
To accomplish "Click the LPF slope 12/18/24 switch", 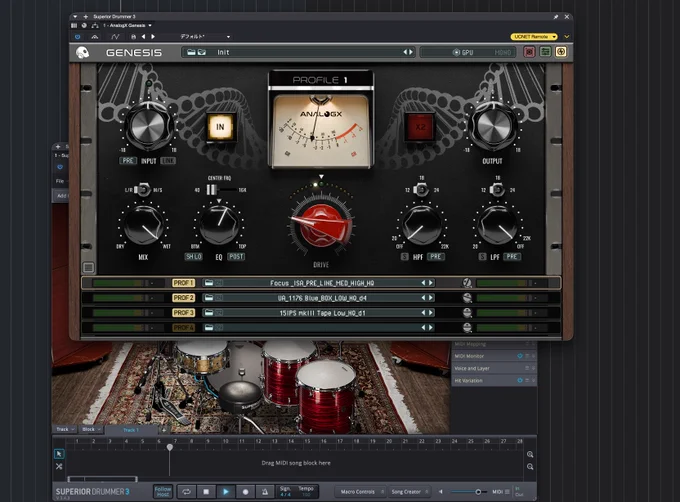I will [497, 190].
